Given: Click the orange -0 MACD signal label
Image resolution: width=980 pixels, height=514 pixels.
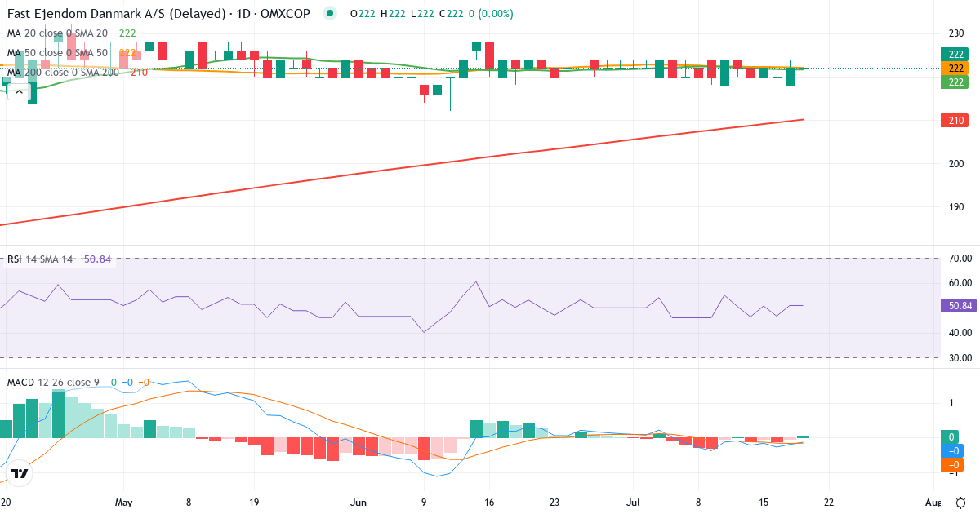Looking at the screenshot, I should click(952, 464).
